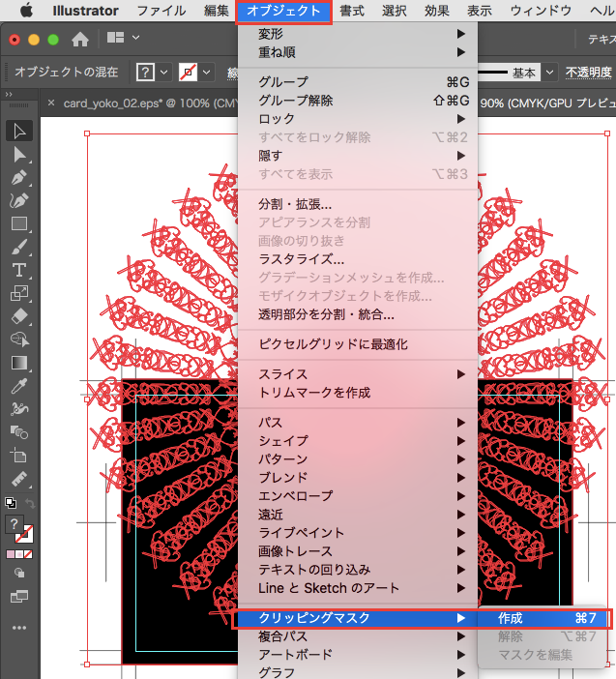
Task: Click the toolbar fill color swatch
Action: pos(14,523)
